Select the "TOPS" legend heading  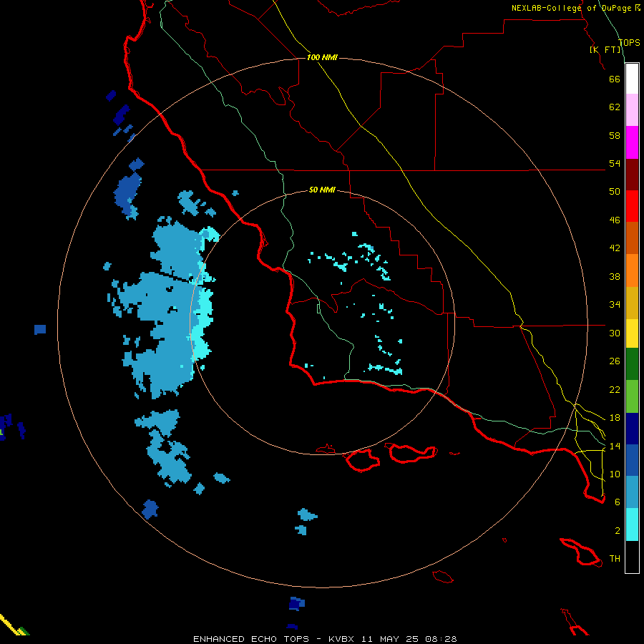click(x=629, y=42)
